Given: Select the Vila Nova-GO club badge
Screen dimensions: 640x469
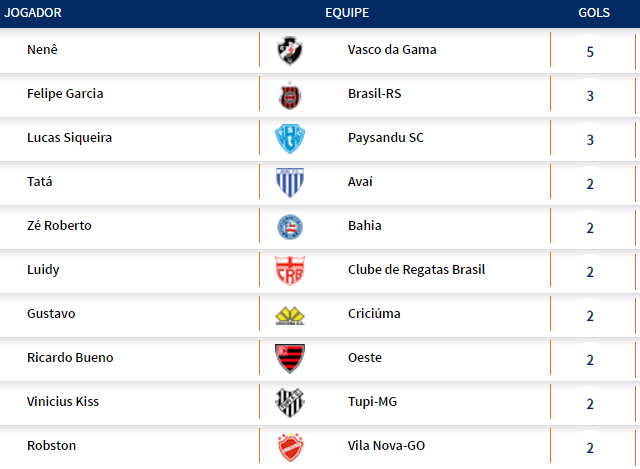Looking at the screenshot, I should coord(290,446).
